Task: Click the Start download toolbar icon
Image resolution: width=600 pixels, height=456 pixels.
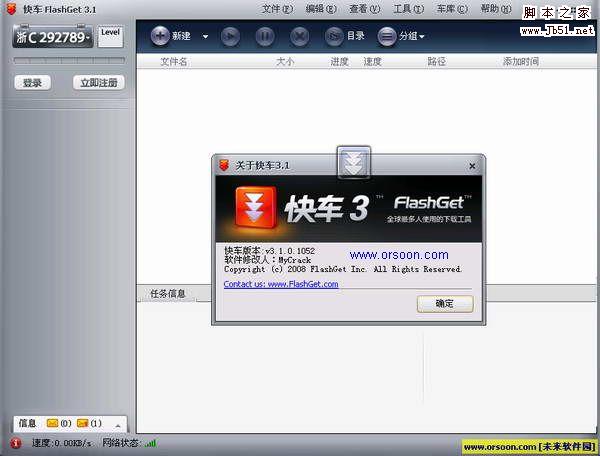Action: point(230,36)
